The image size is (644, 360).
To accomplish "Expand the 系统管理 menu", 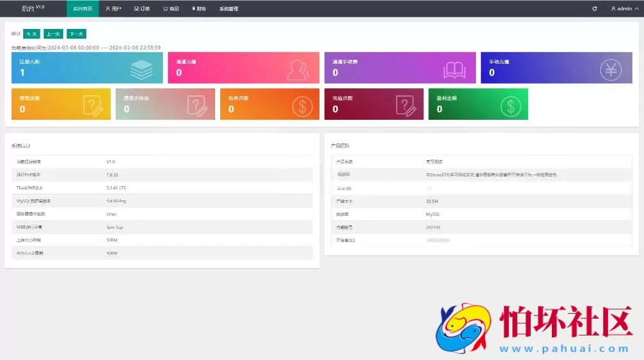I will tap(229, 9).
